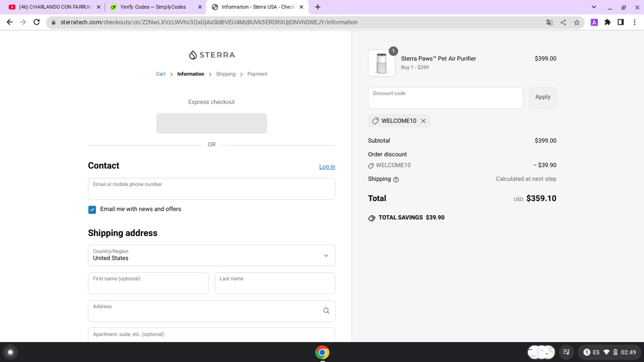Remove the WELCOME10 discount tag
The height and width of the screenshot is (362, 644).
click(x=423, y=121)
